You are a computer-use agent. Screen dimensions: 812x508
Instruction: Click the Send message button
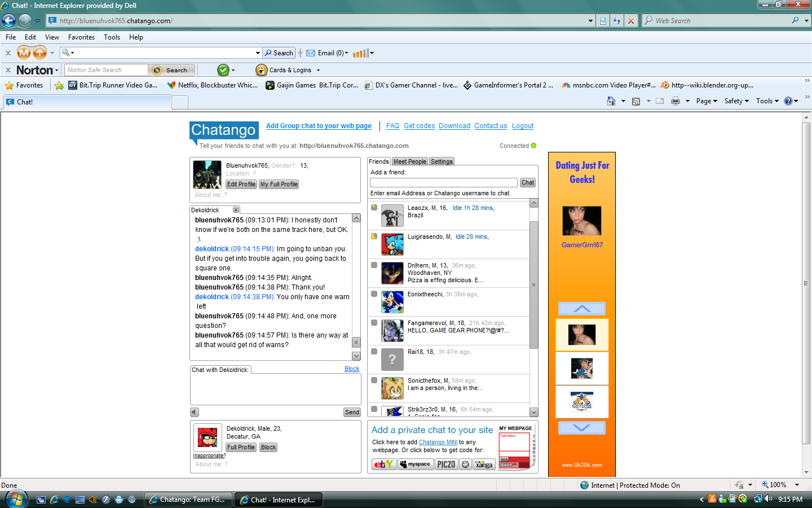click(352, 412)
